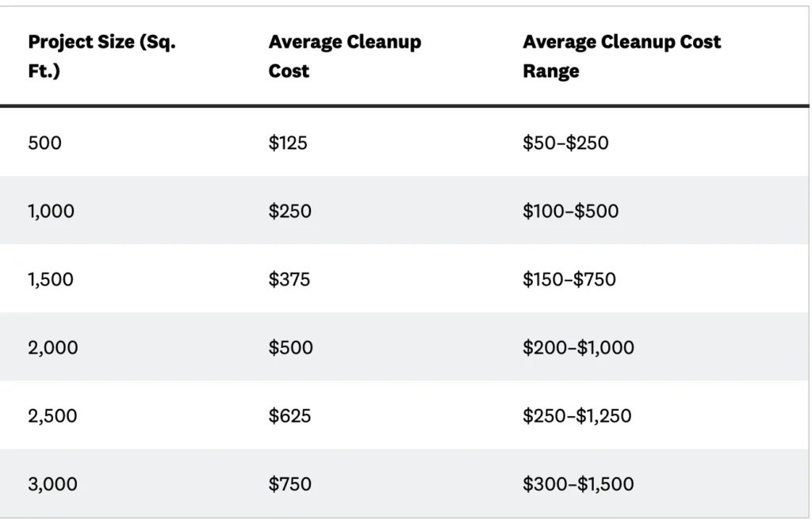
Task: Select the 2,500 project size cell
Action: [52, 416]
